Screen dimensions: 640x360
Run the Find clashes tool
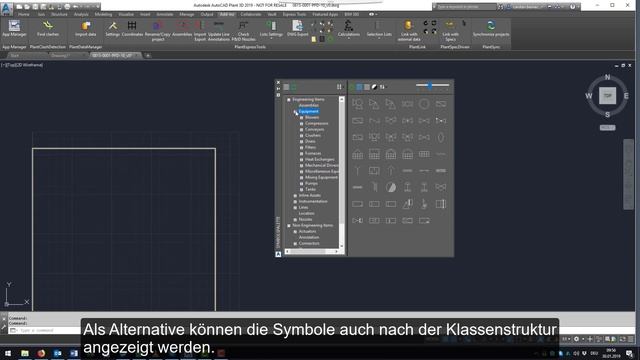click(x=48, y=29)
